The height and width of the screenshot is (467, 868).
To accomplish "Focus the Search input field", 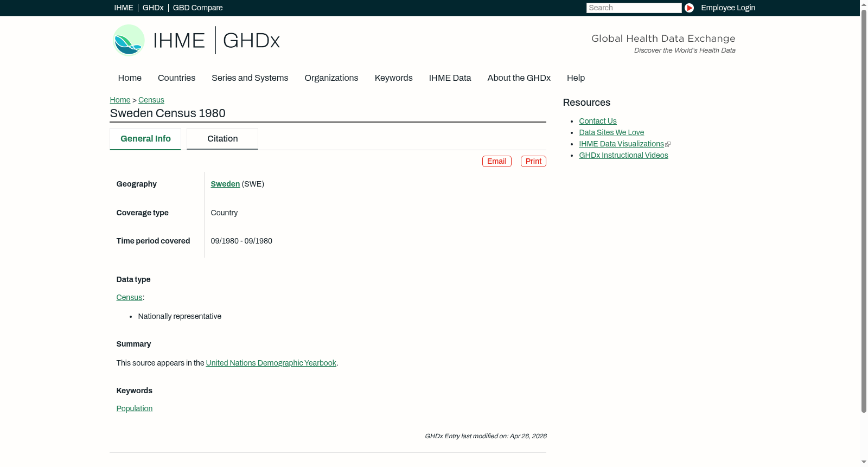I will 634,8.
